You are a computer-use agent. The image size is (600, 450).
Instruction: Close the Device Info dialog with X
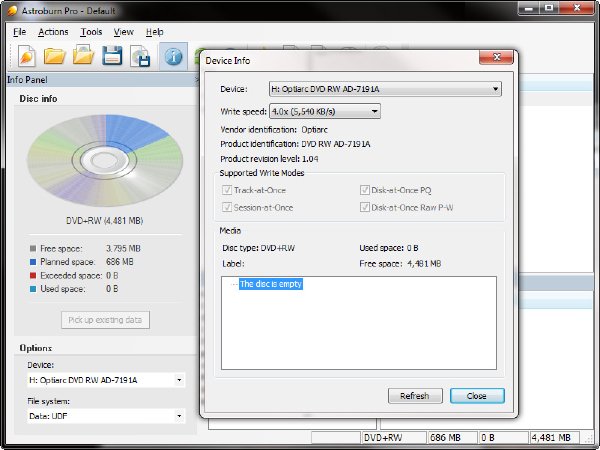496,57
